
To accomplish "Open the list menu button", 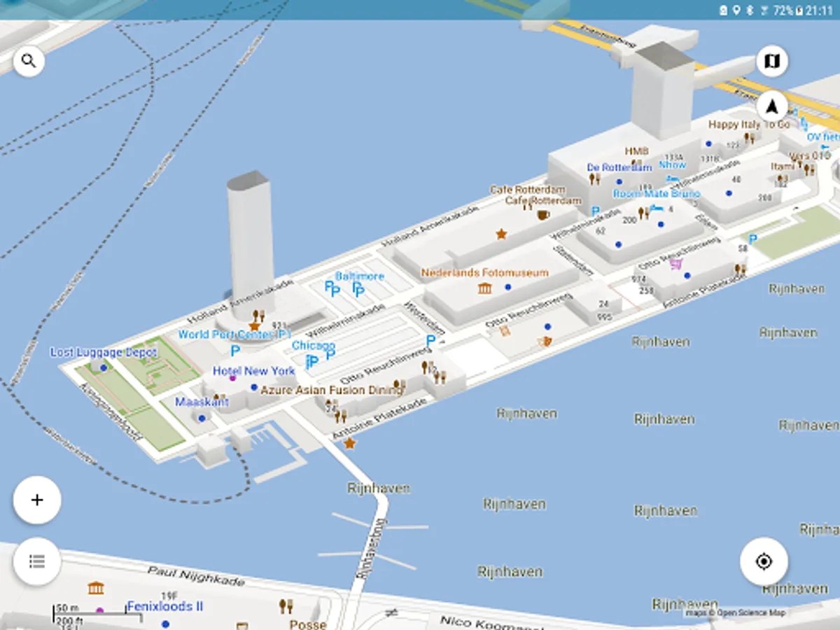I will [37, 561].
